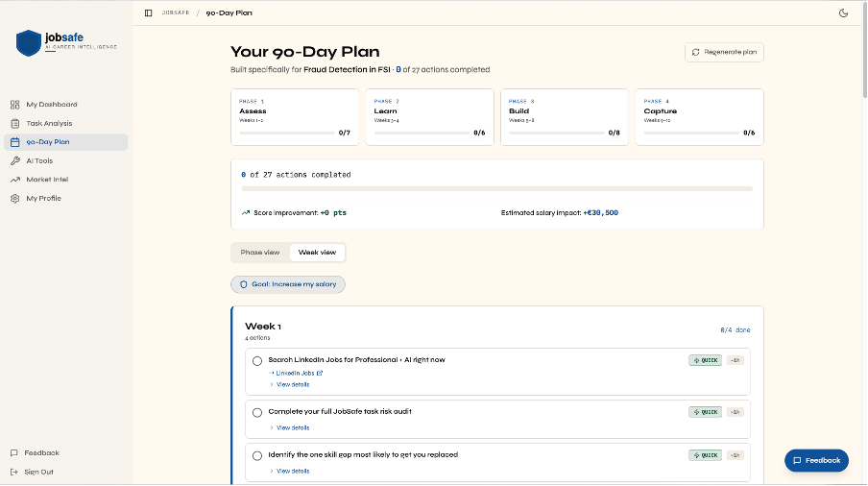868x486 pixels.
Task: Switch to Phase view tab
Action: [x=260, y=253]
